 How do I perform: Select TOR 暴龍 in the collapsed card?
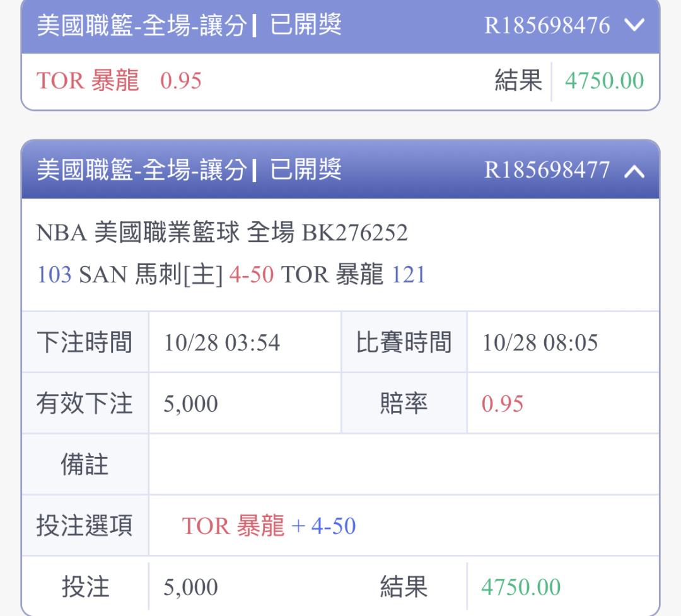pyautogui.click(x=88, y=81)
